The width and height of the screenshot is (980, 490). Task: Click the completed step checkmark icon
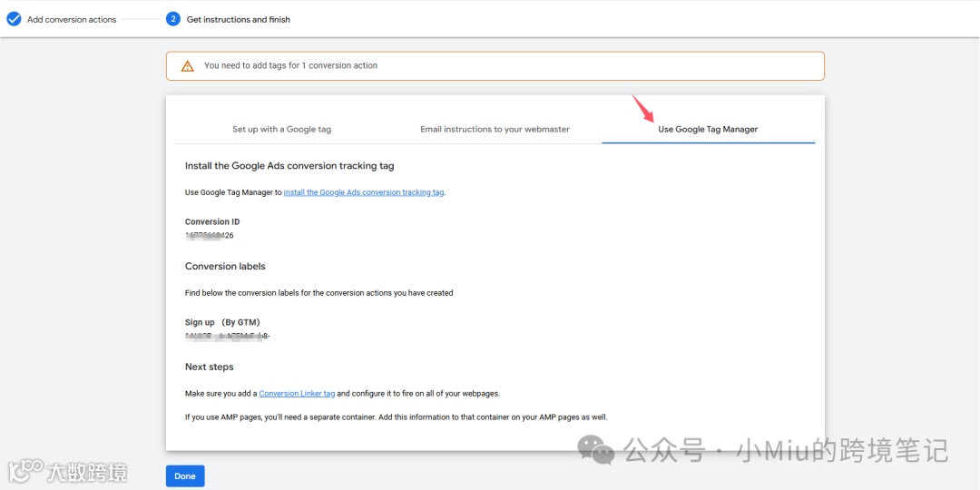coord(14,19)
